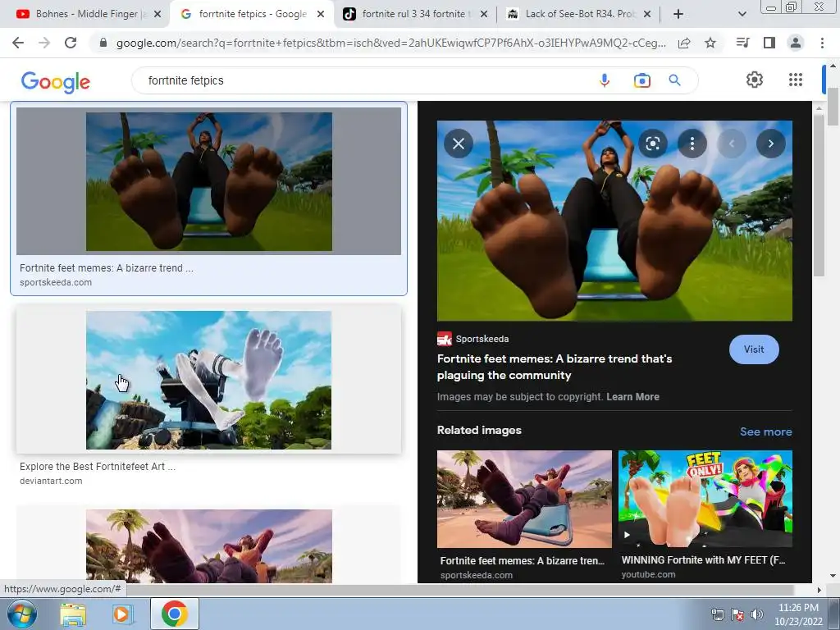Go back with the browser back arrow
840x630 pixels.
coord(18,43)
